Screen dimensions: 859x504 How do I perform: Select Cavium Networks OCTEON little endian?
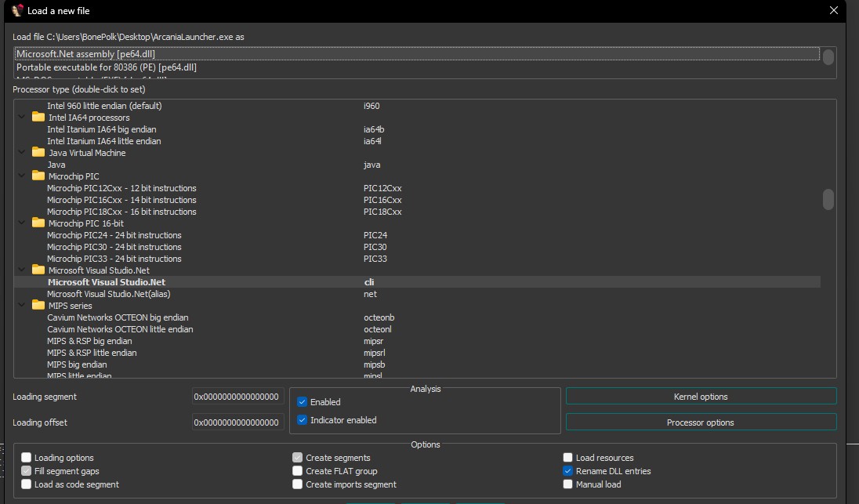click(417, 329)
